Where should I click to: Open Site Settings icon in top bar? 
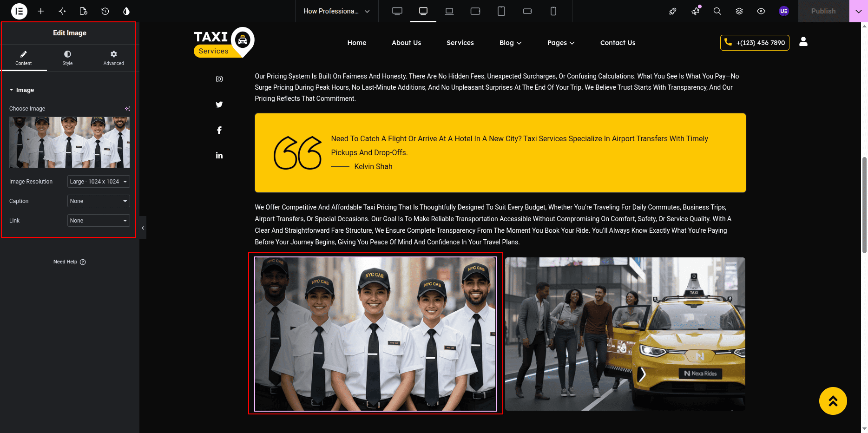62,11
